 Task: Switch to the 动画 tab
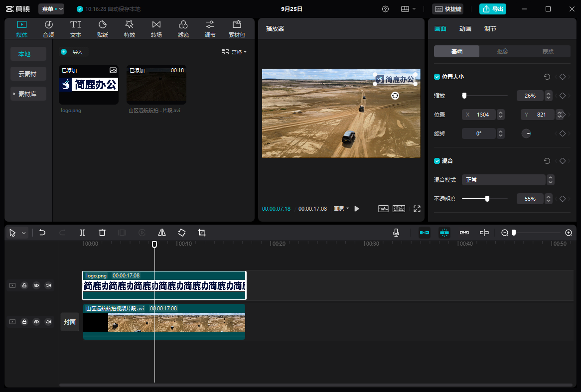click(465, 29)
